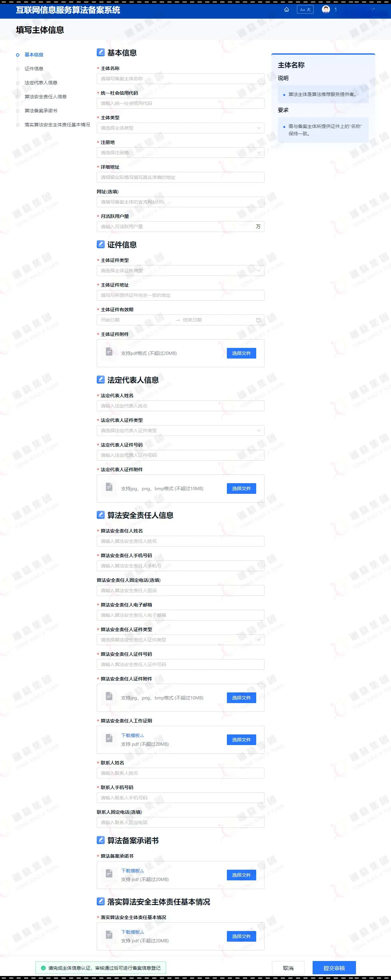
Task: Open the 注册地 dropdown
Action: pos(180,153)
